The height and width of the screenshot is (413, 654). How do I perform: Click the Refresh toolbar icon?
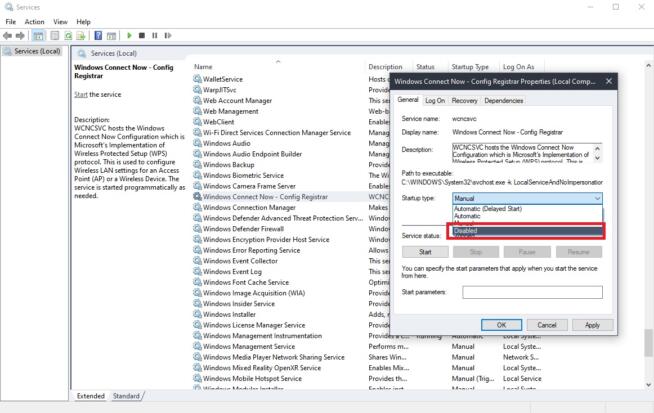point(68,36)
